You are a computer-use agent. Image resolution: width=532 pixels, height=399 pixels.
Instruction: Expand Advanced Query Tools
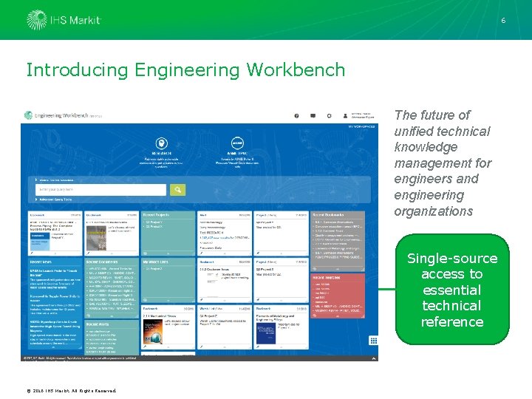[x=54, y=199]
